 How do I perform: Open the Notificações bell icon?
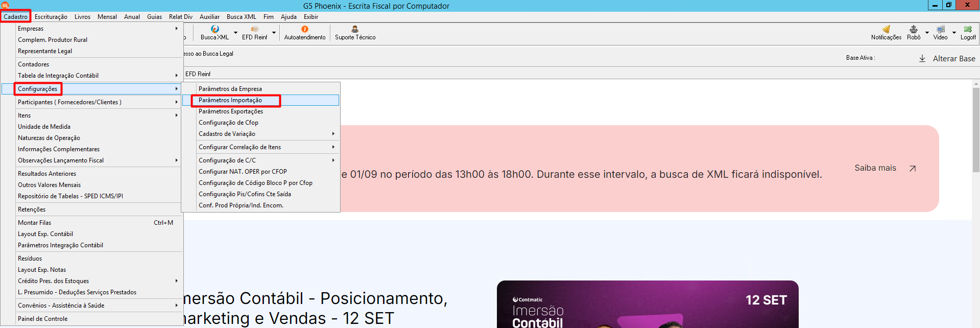pos(886,30)
